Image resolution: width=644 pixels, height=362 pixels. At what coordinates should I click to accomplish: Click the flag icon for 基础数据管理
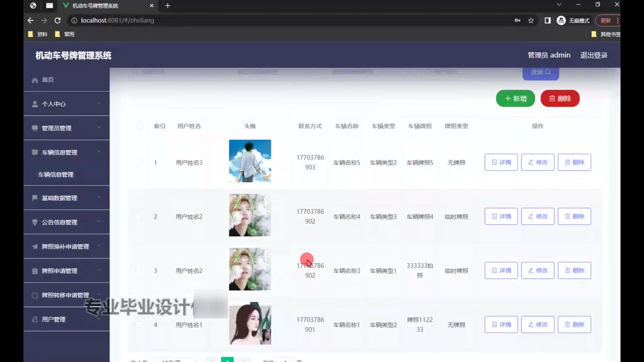35,198
